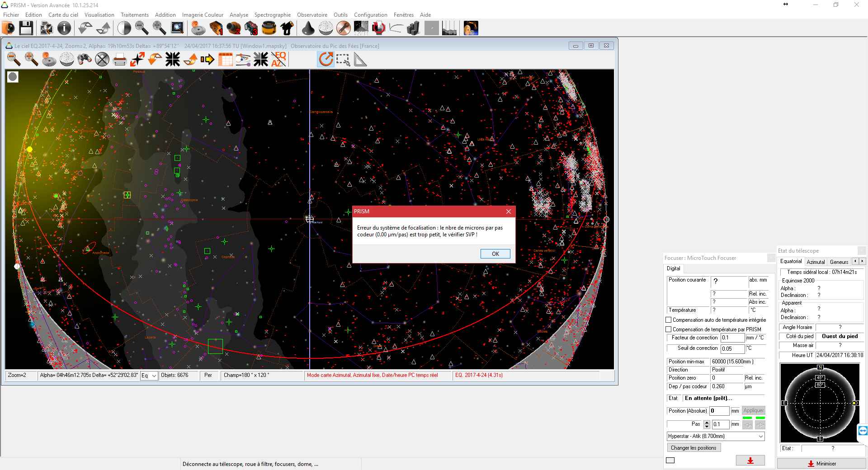Select the dashed rectangle selection tool
868x470 pixels.
click(x=343, y=59)
